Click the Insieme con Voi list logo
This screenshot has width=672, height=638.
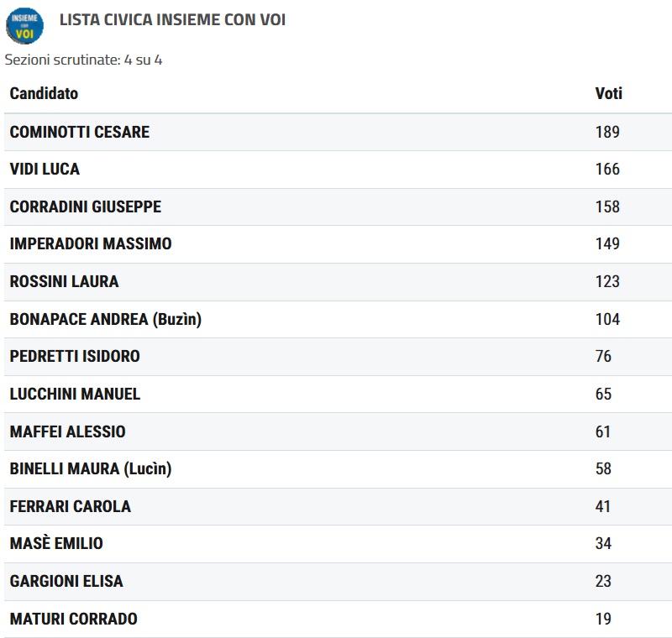24,25
